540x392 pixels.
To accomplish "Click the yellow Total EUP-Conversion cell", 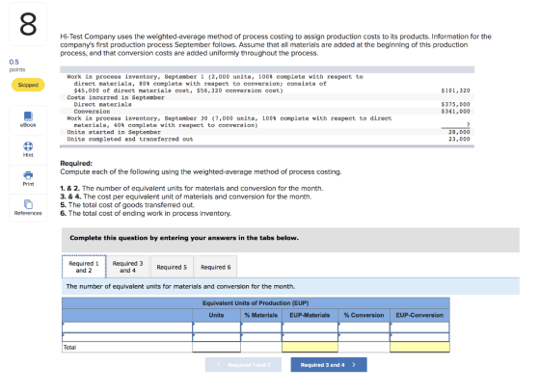I will 419,347.
